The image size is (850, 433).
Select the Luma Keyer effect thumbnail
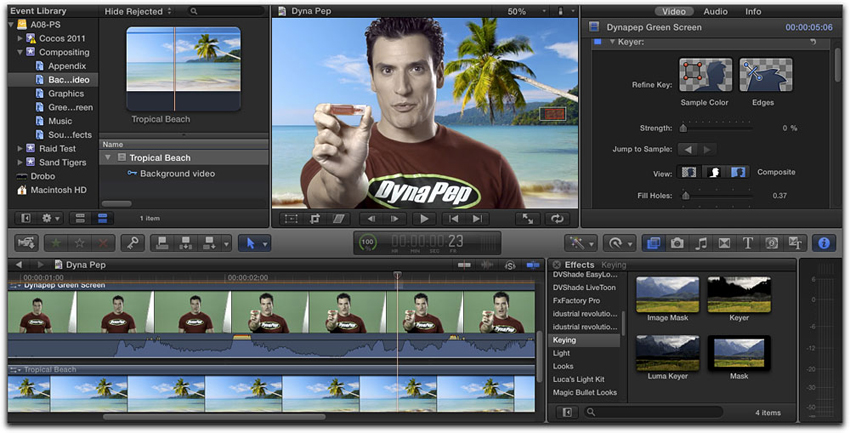pos(667,353)
